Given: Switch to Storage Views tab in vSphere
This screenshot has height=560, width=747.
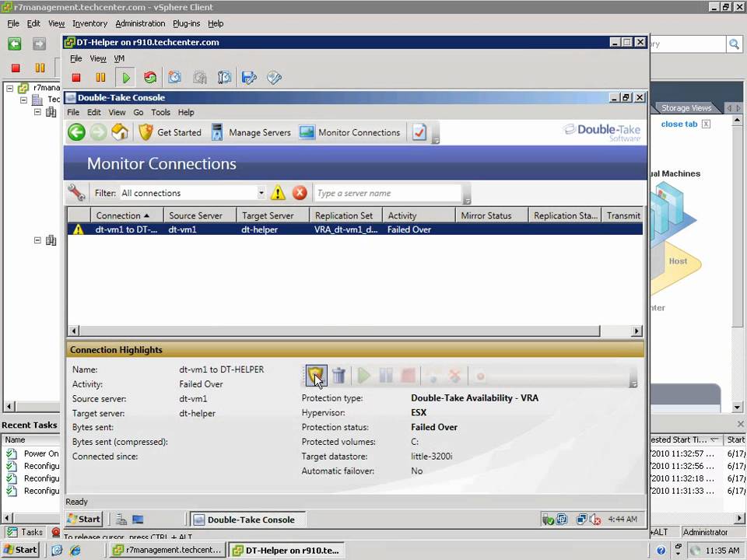Looking at the screenshot, I should [x=686, y=108].
